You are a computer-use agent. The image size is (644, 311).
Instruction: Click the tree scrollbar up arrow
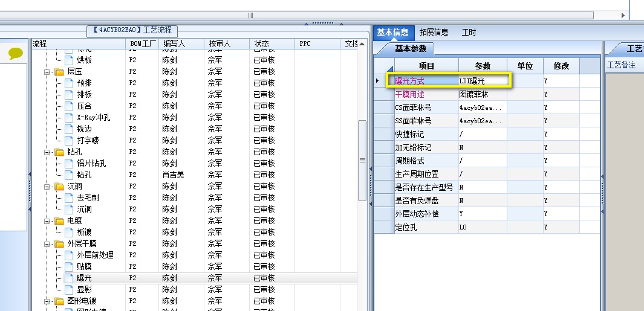click(x=362, y=44)
